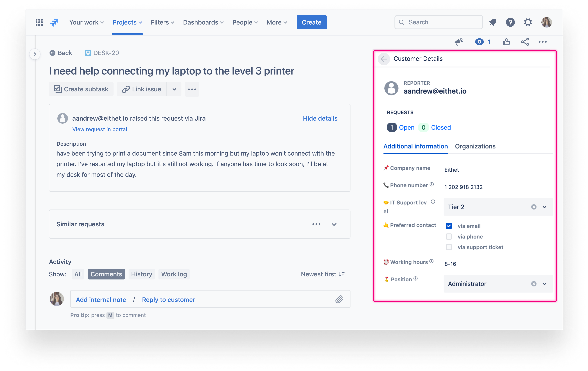Open View request in portal link
Image resolution: width=588 pixels, height=371 pixels.
(x=100, y=129)
